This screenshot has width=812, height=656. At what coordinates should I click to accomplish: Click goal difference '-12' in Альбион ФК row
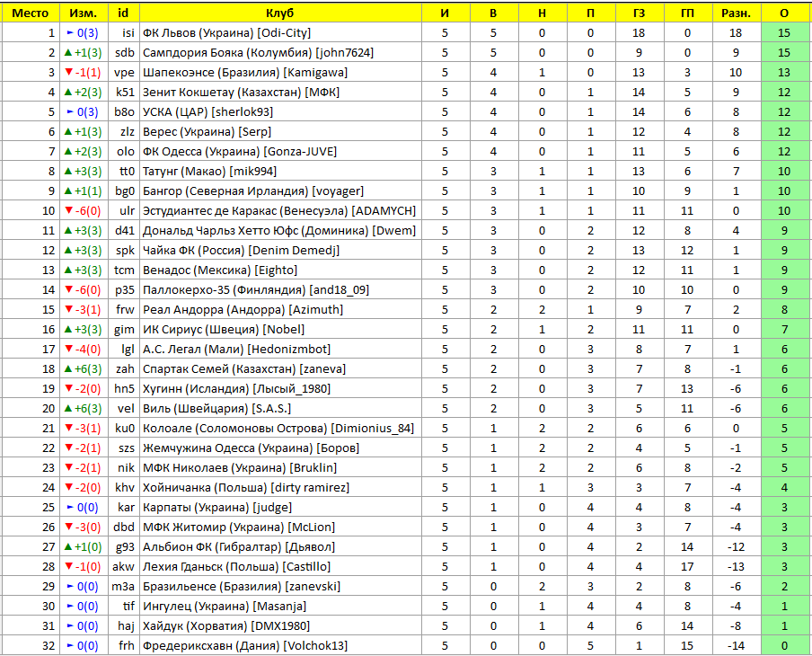[736, 547]
